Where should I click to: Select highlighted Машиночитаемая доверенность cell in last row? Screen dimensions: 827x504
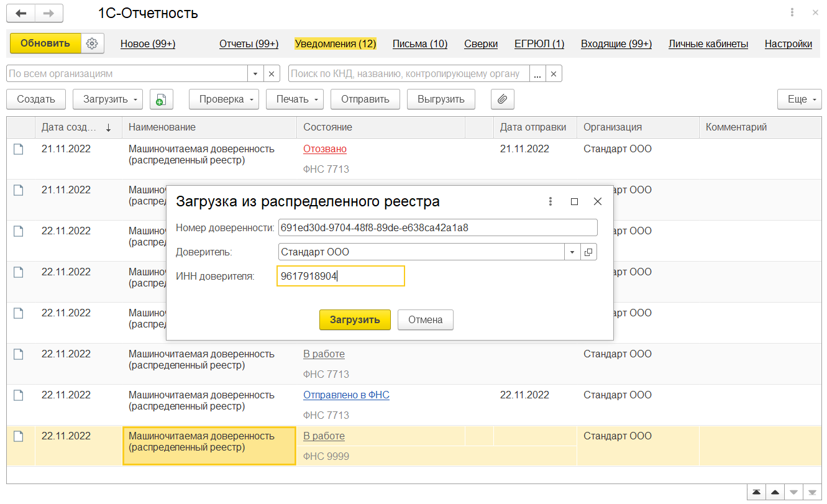tap(209, 446)
